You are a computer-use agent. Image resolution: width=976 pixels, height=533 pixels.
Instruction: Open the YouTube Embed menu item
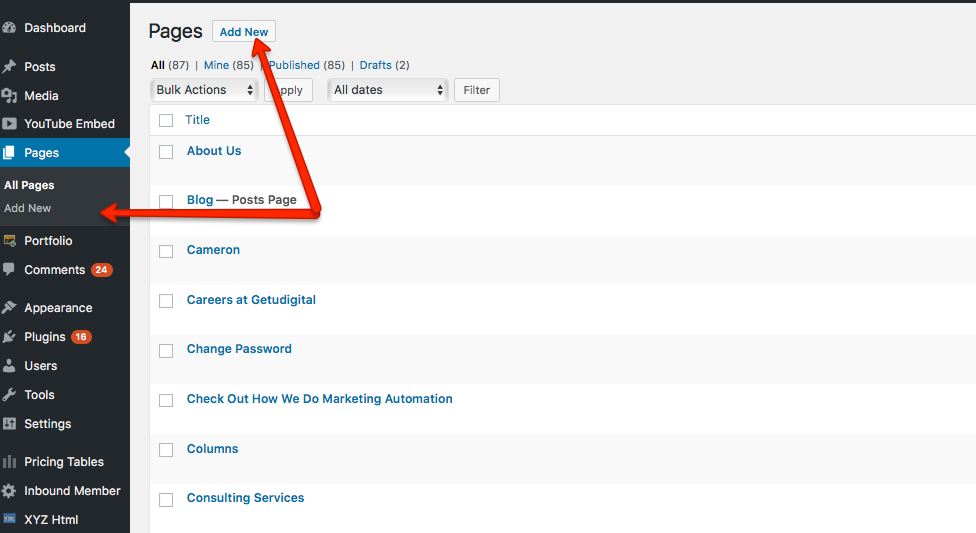tap(69, 123)
